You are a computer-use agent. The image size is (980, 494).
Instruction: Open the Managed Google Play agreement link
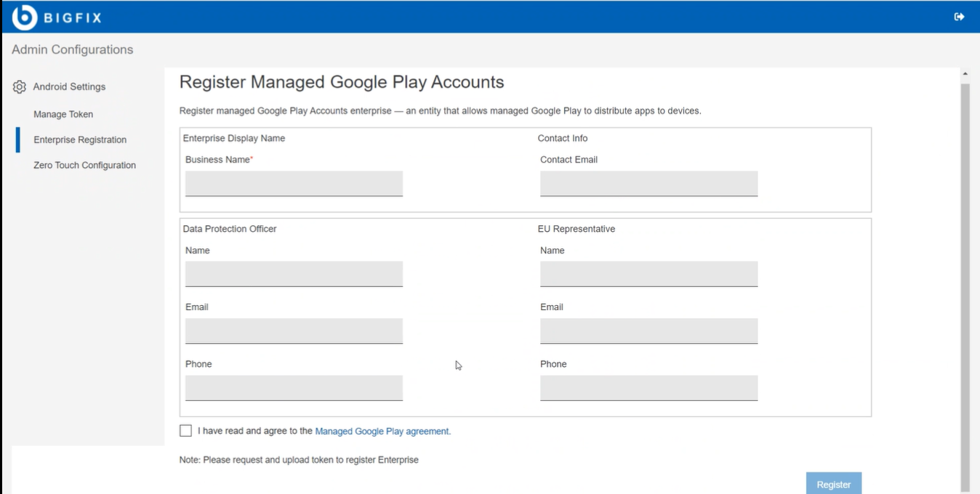(382, 431)
